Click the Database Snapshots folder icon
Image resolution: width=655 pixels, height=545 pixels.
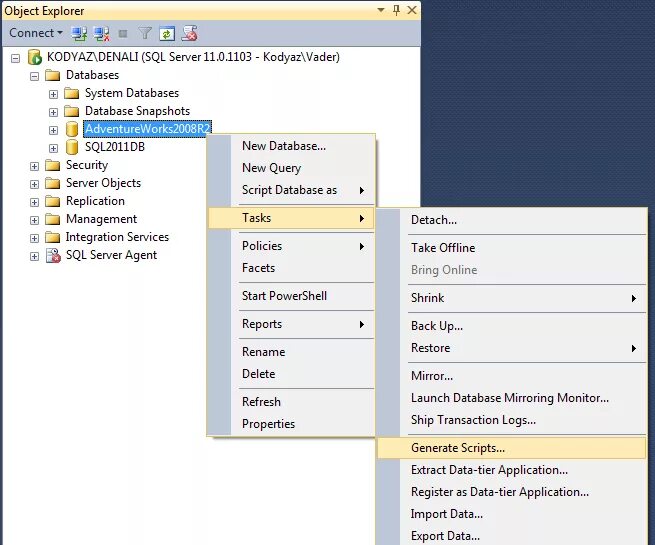tap(72, 111)
